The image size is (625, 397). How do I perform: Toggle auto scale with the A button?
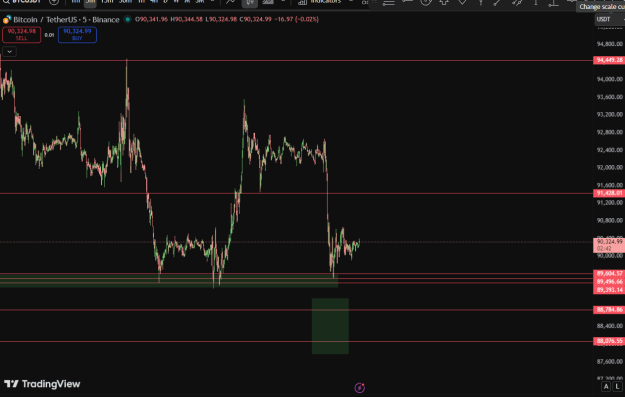click(606, 386)
